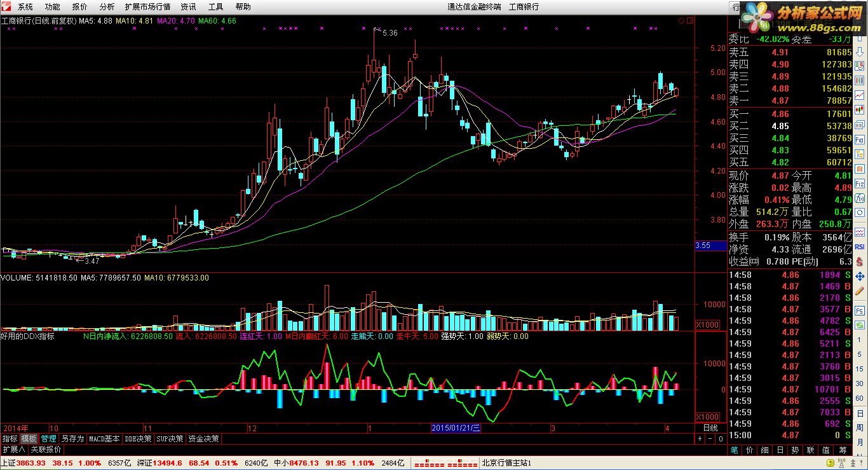Select the pencil drawing tool icon

pyautogui.click(x=860, y=291)
